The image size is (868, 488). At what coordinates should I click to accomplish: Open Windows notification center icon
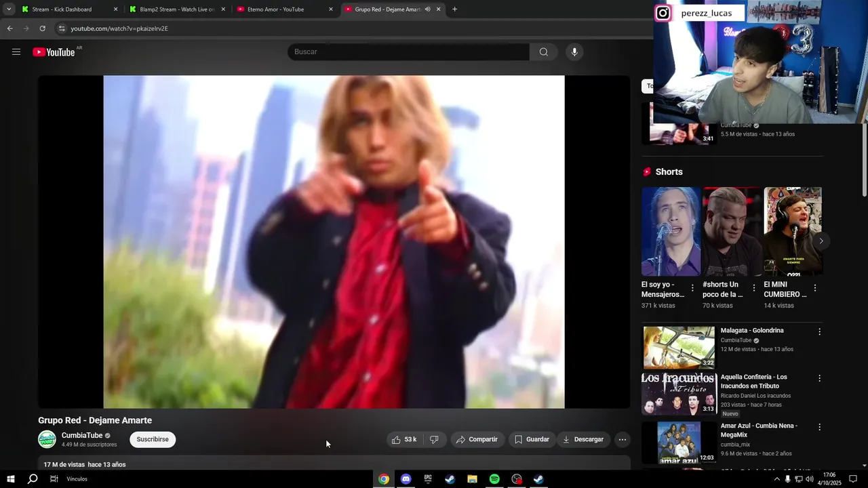[853, 479]
